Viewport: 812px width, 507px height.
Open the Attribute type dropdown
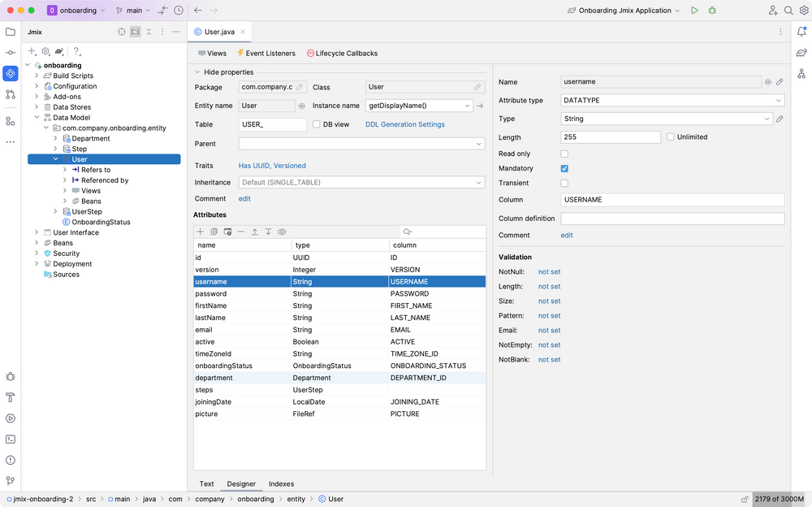point(672,100)
